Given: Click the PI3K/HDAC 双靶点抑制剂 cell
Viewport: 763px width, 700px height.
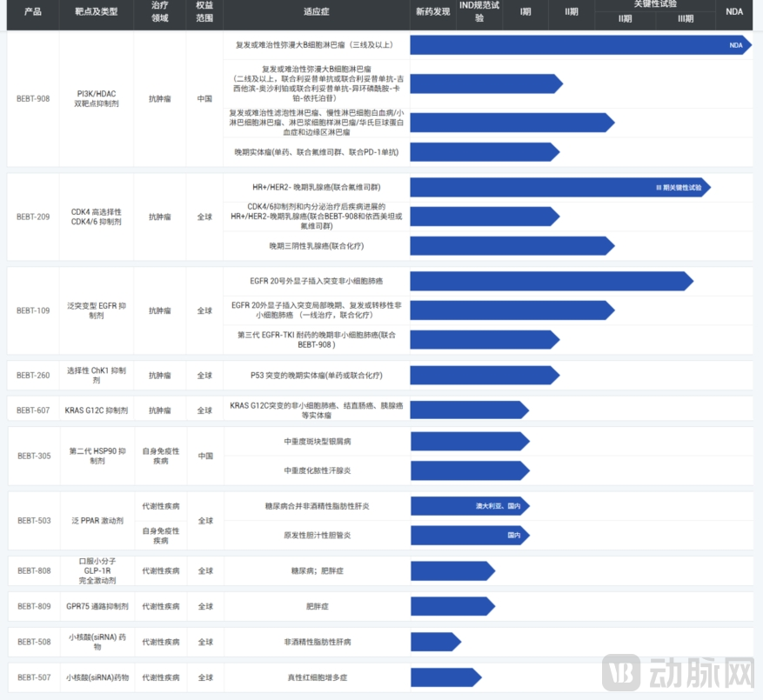Looking at the screenshot, I should (x=96, y=98).
